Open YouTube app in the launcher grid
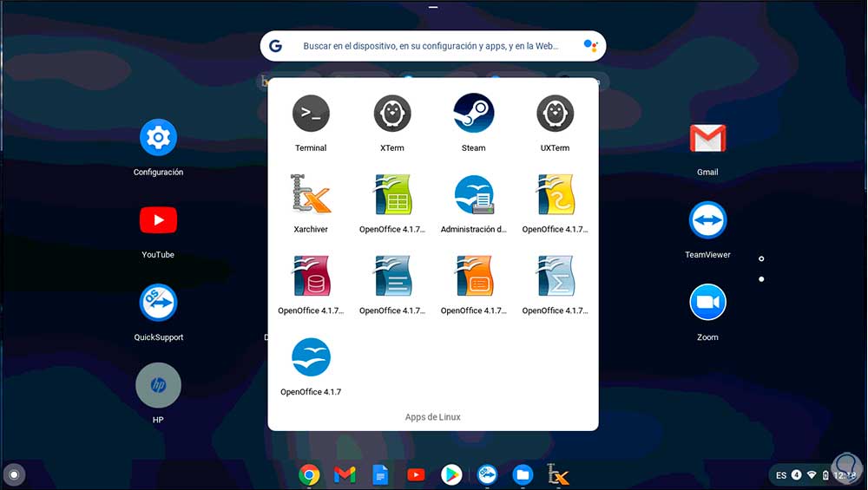Screen dimensions: 868x490 pyautogui.click(x=158, y=220)
